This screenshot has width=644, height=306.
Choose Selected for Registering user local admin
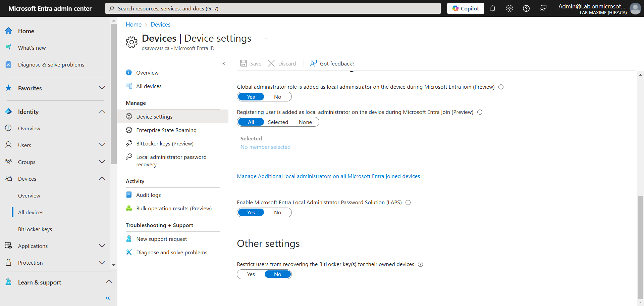278,122
